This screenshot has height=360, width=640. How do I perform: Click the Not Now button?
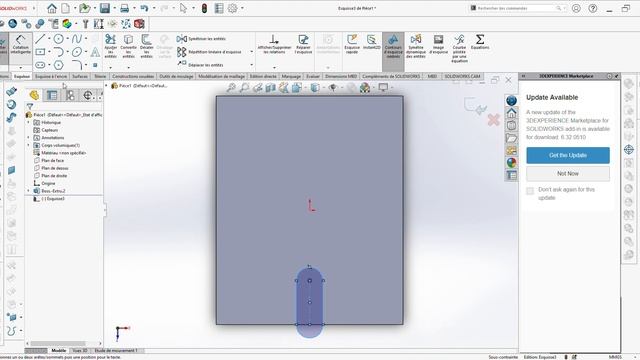pos(568,173)
